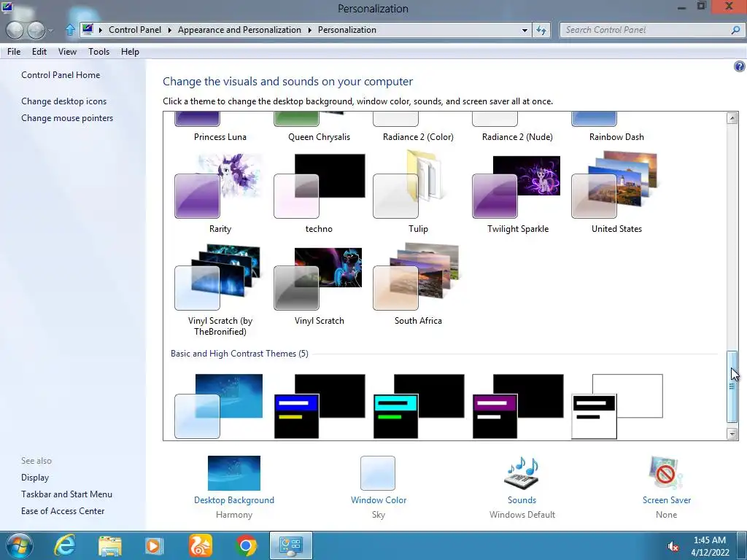Viewport: 747px width, 560px height.
Task: Open Ease of Access Center link
Action: coord(63,510)
